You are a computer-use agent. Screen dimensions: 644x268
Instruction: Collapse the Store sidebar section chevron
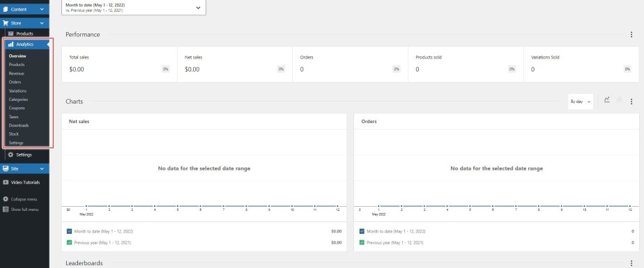tap(42, 23)
